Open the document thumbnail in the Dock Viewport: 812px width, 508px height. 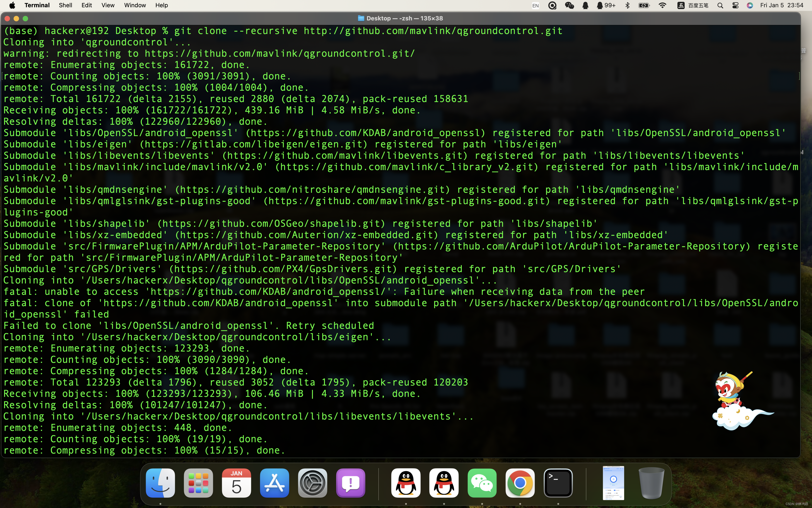613,483
